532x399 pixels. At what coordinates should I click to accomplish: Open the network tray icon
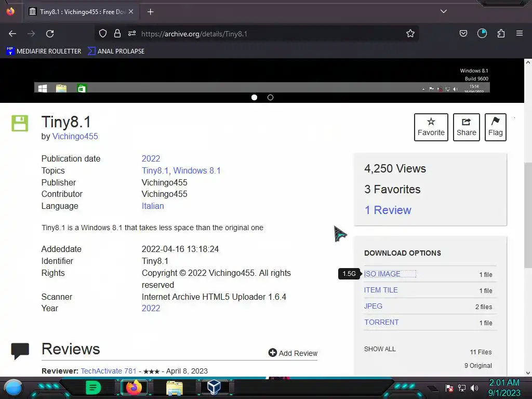click(462, 388)
